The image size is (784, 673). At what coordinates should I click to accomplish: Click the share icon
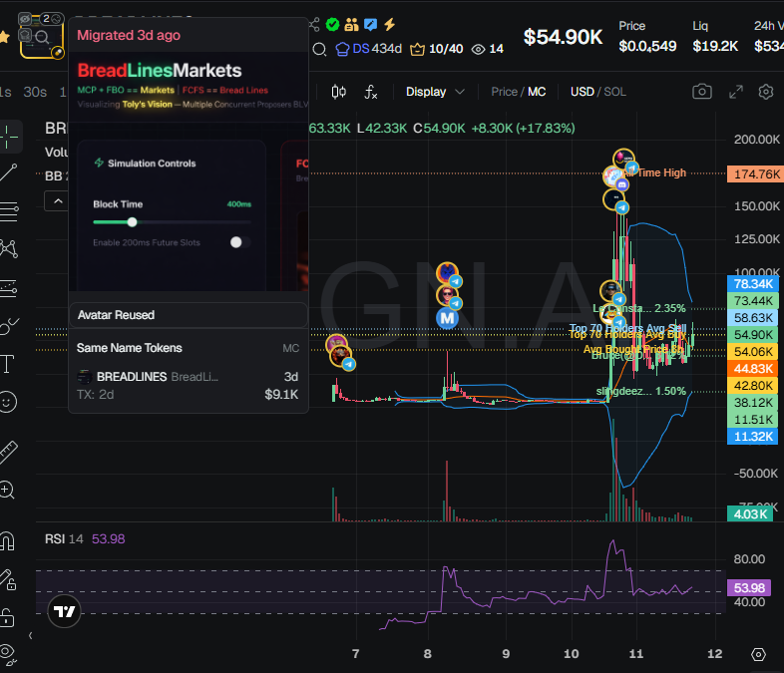coord(314,24)
